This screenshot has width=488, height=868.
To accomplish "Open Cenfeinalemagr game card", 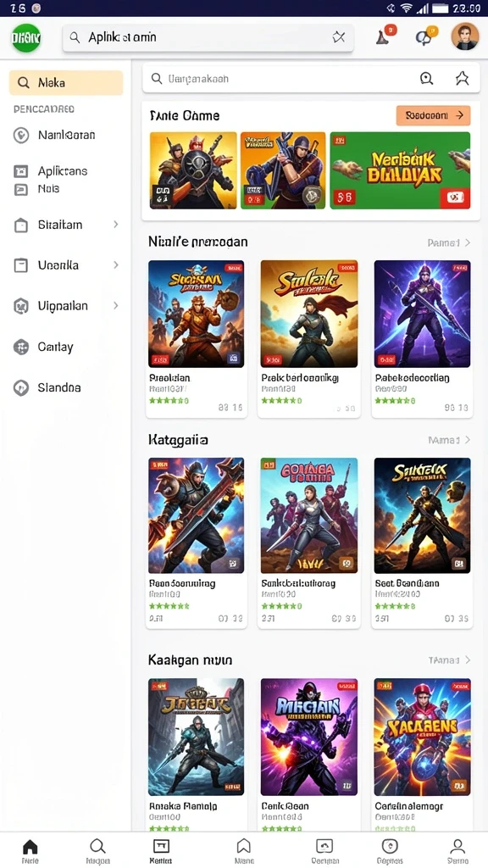I will (x=422, y=753).
